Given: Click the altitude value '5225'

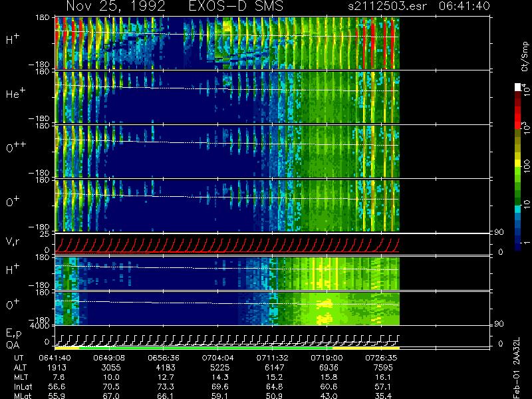Looking at the screenshot, I should tap(220, 368).
